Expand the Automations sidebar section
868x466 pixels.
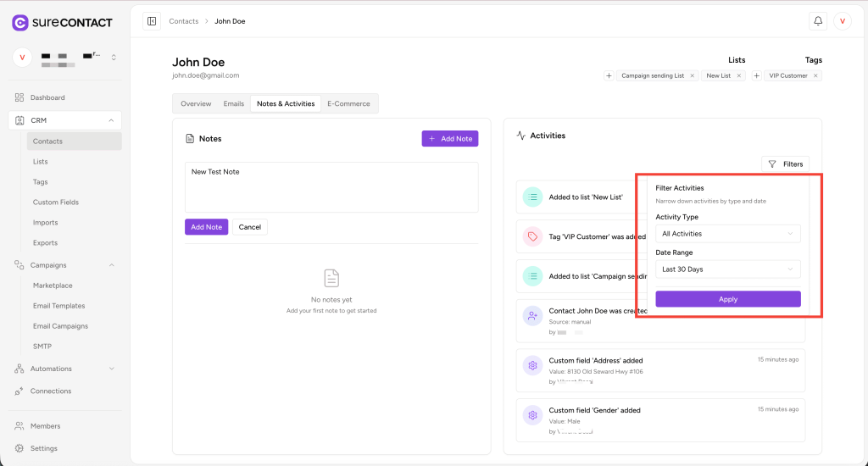point(111,369)
